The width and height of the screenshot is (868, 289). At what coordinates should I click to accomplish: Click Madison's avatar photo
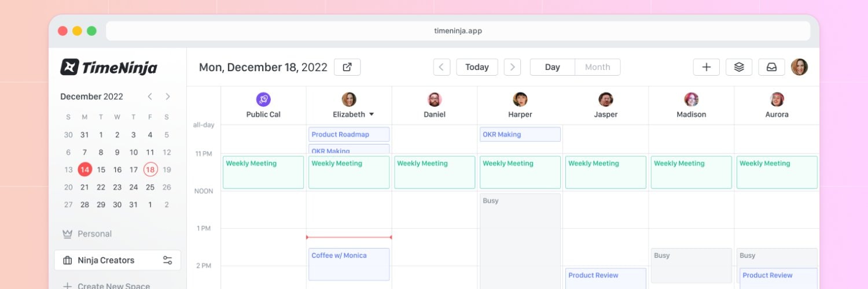692,99
